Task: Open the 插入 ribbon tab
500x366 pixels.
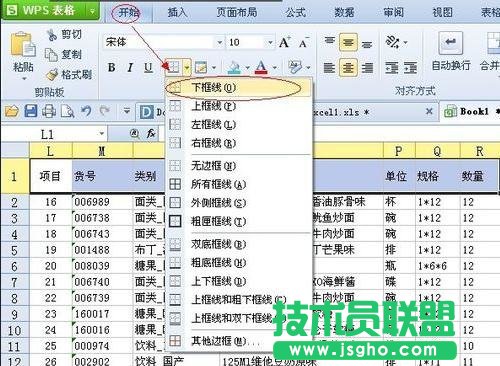Action: pos(177,13)
